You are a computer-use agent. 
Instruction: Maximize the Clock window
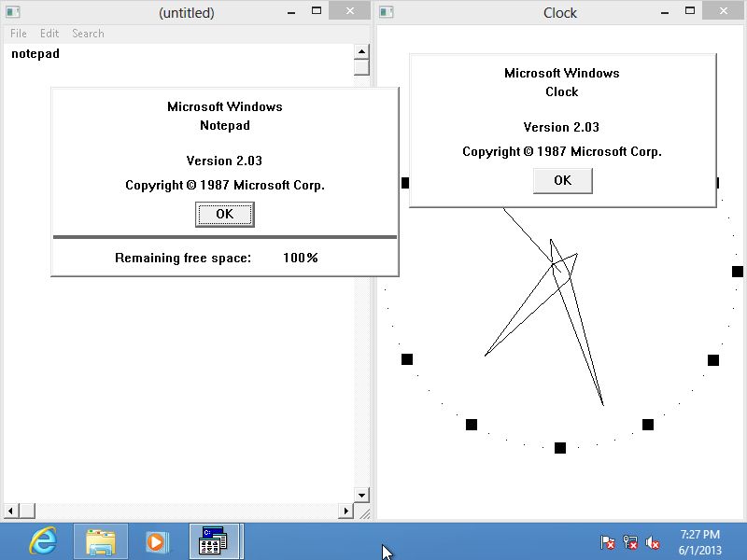point(690,11)
